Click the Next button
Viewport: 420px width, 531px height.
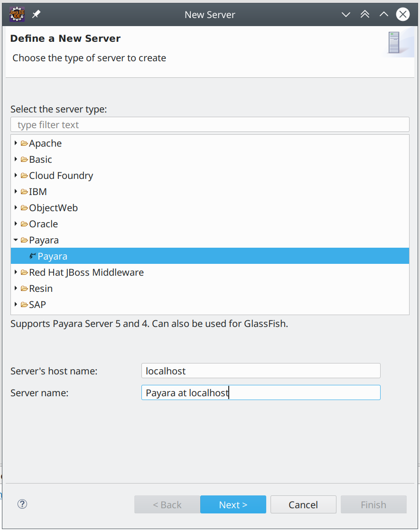click(233, 504)
